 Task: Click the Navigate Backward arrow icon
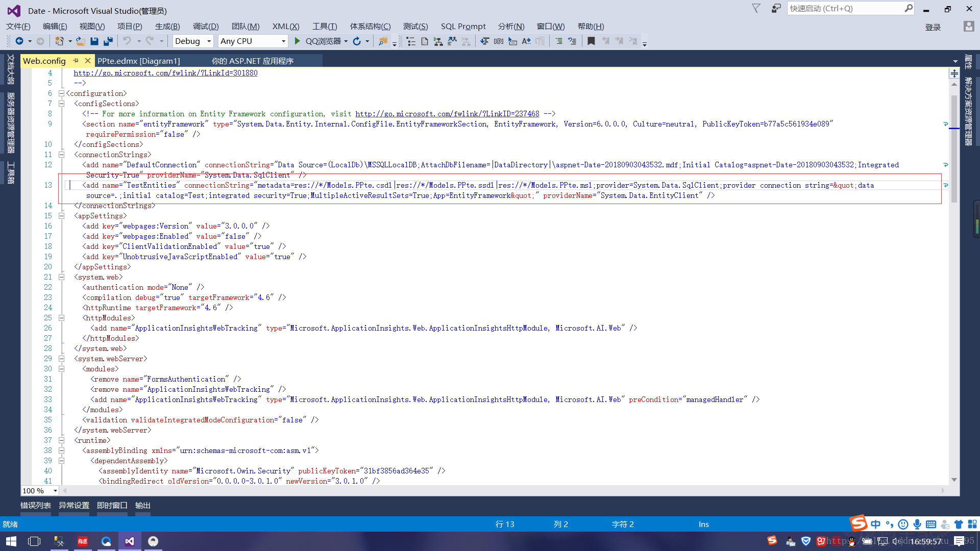(19, 41)
